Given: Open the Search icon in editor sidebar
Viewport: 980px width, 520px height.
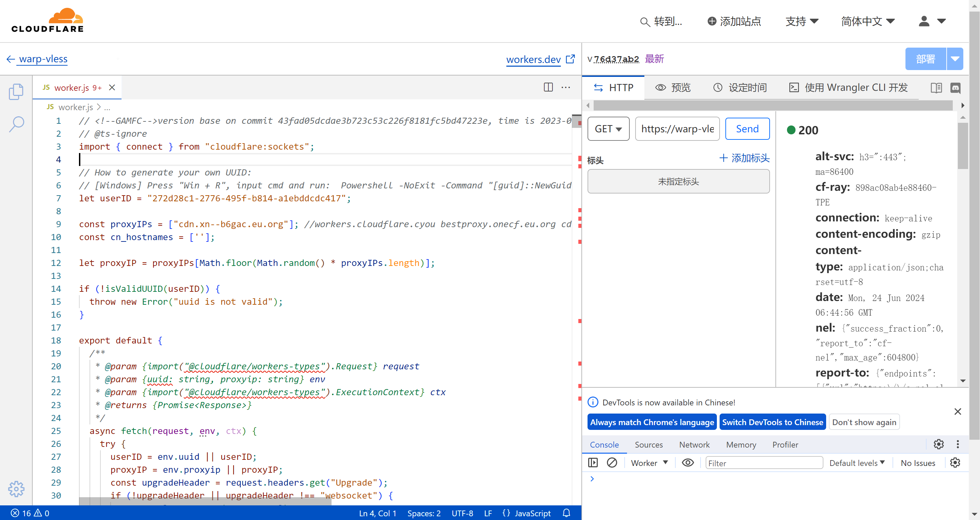Looking at the screenshot, I should 16,124.
